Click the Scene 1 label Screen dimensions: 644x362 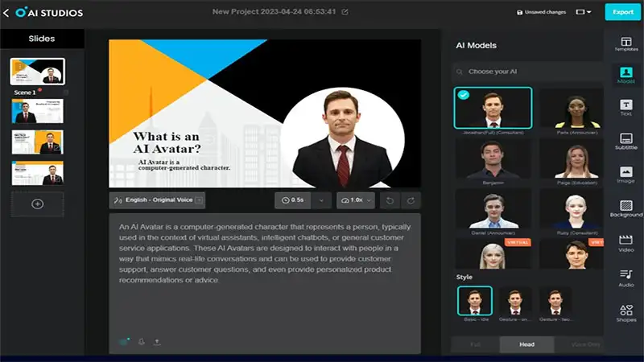pyautogui.click(x=25, y=93)
